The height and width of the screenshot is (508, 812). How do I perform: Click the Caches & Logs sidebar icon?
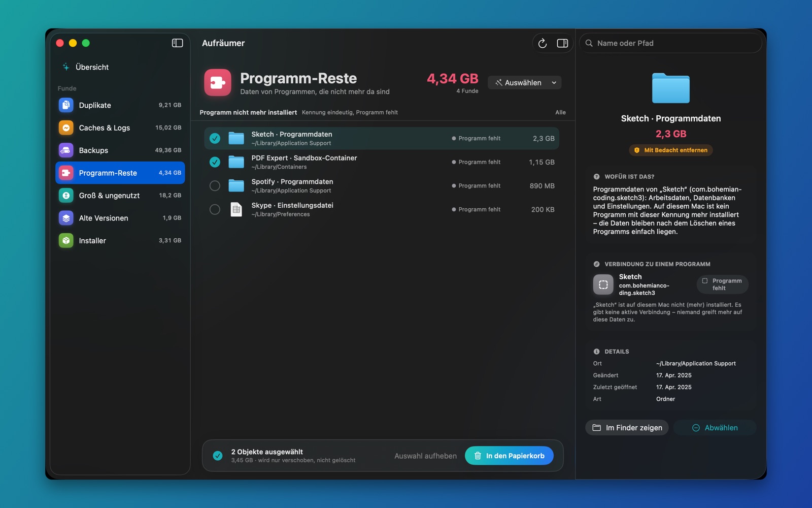tap(66, 128)
